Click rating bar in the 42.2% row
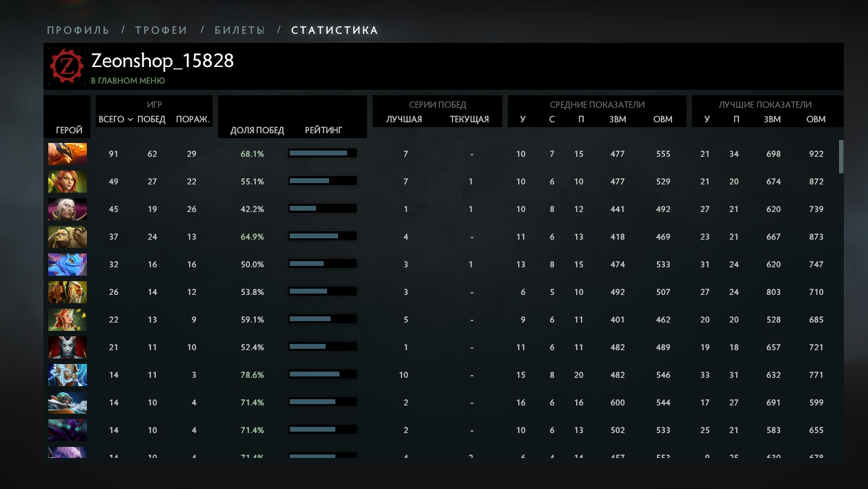 (x=322, y=209)
